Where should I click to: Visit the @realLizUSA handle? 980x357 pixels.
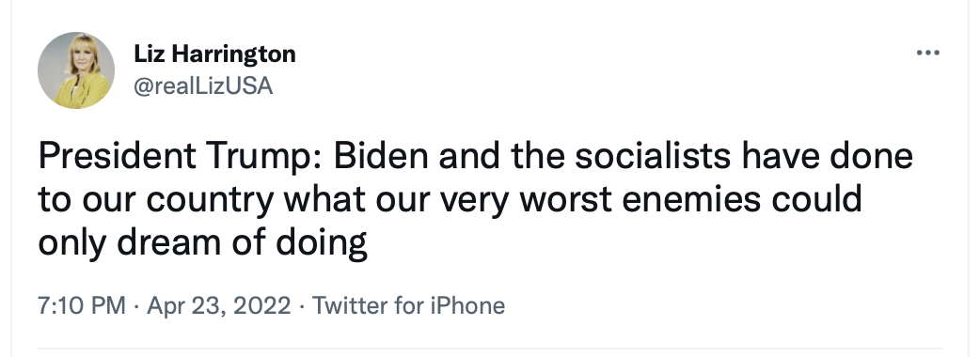(203, 86)
